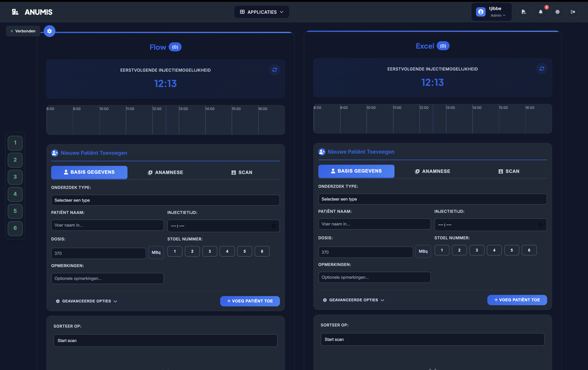Toggle the light/dark theme sun icon
588x370 pixels.
[x=557, y=12]
